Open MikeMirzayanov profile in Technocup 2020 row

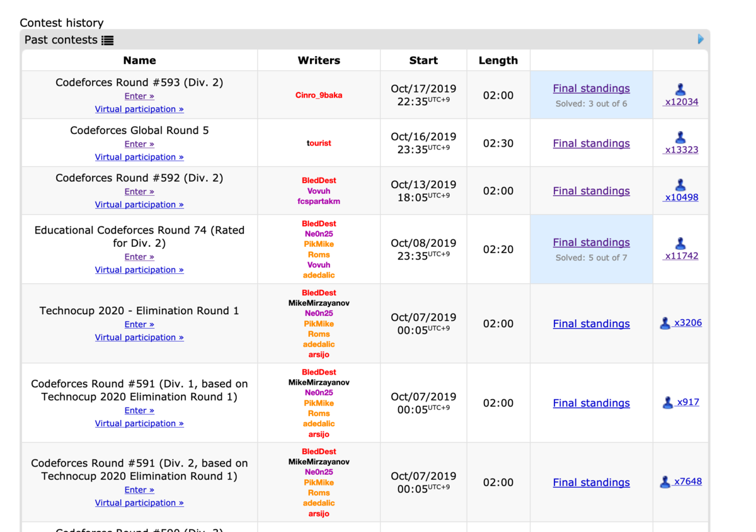[319, 303]
